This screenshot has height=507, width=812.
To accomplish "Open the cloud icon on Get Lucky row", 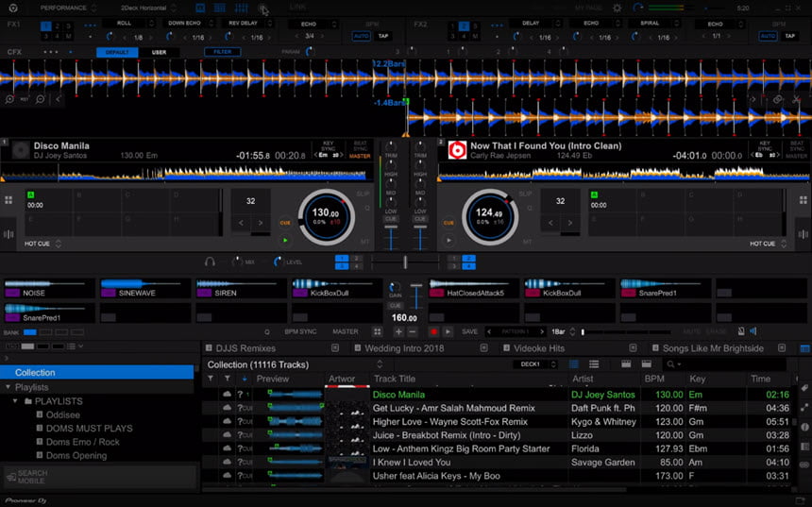I will pos(227,408).
